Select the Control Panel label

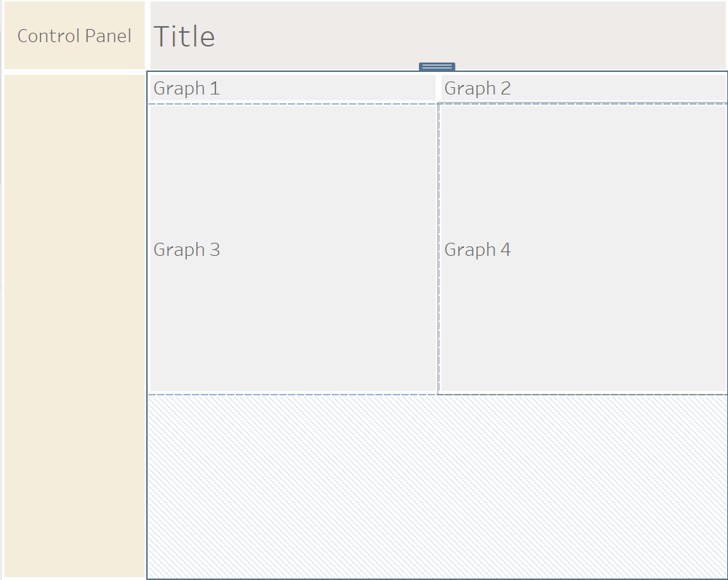tap(74, 36)
